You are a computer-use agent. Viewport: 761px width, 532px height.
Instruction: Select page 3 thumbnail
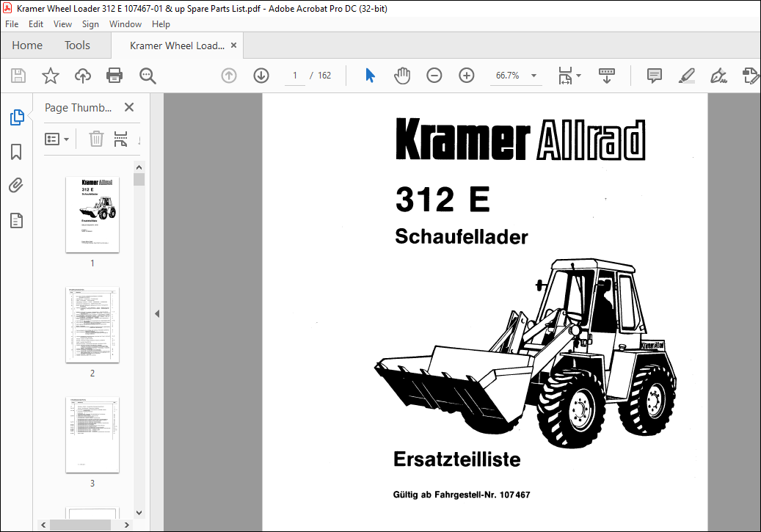pyautogui.click(x=92, y=435)
